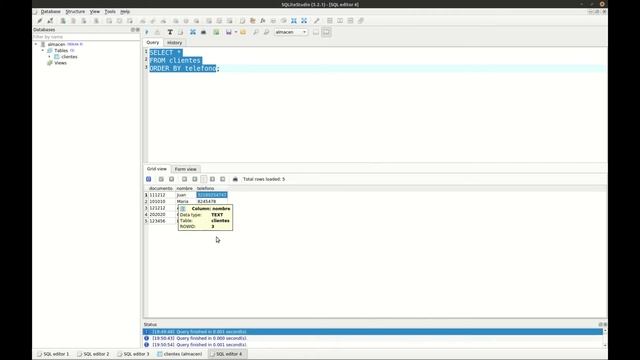640x360 pixels.
Task: Click the second blue arrows icon in main toolbar
Action: 304,21
